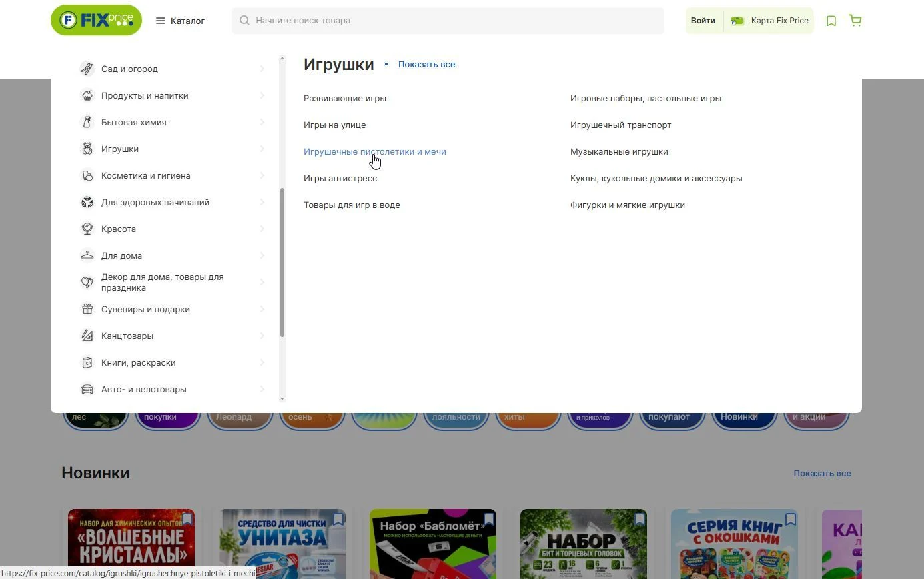The width and height of the screenshot is (924, 579).
Task: Expand the Канцтовары chevron arrow
Action: pos(262,336)
